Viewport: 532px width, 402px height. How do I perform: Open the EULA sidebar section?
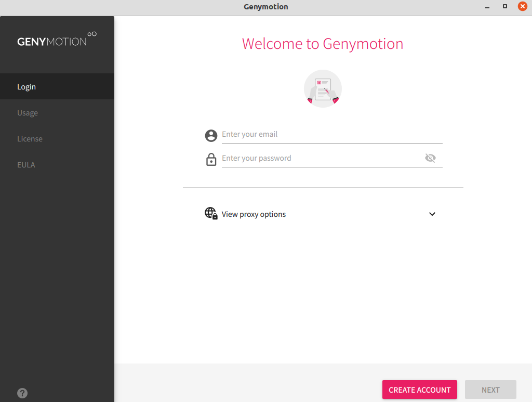click(x=57, y=165)
